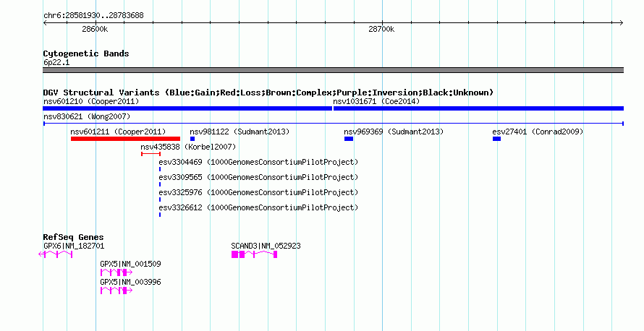The width and height of the screenshot is (644, 331).
Task: Click the RefSeq Genes track title
Action: coord(73,237)
